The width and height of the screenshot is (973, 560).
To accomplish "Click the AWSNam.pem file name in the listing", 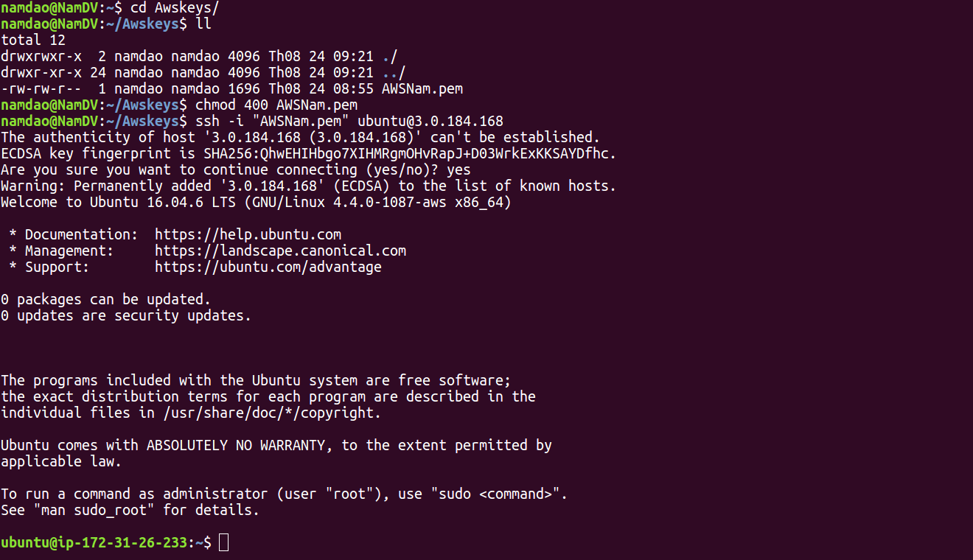I will coord(422,88).
